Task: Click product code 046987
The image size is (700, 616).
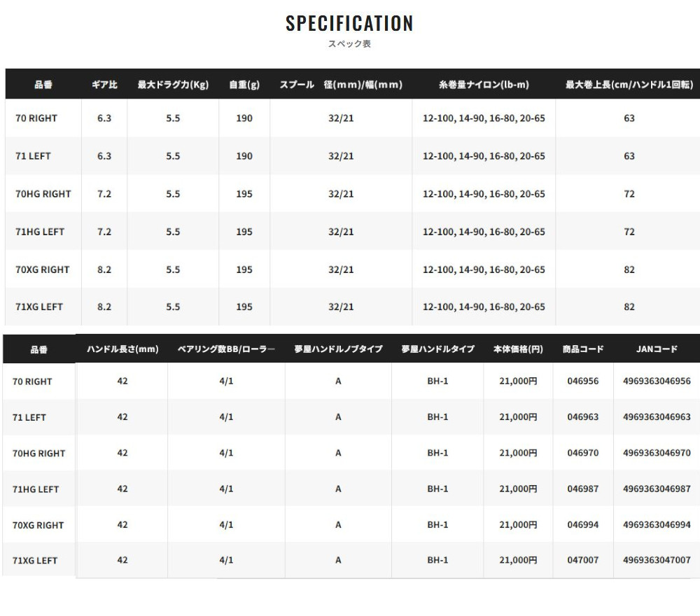Action: point(582,489)
